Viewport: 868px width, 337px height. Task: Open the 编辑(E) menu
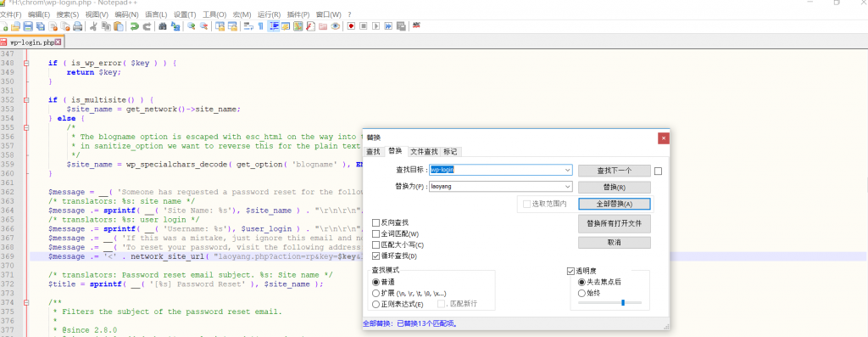point(39,14)
